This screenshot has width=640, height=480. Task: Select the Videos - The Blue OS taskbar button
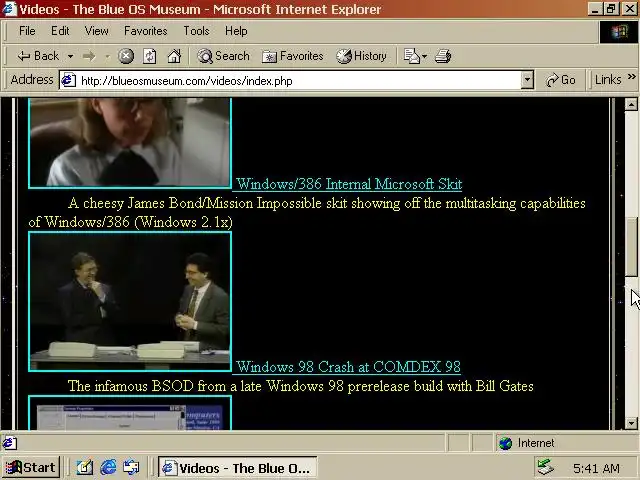coord(238,468)
